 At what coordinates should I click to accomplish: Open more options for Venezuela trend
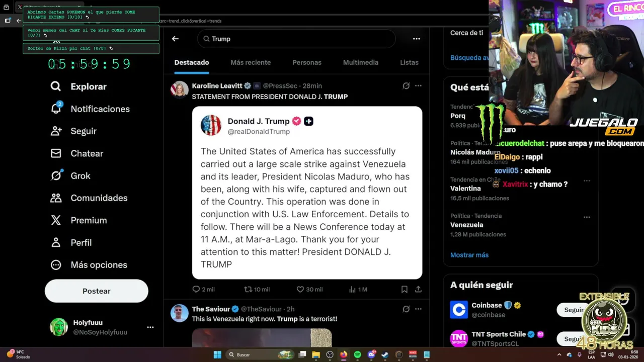coord(587,217)
